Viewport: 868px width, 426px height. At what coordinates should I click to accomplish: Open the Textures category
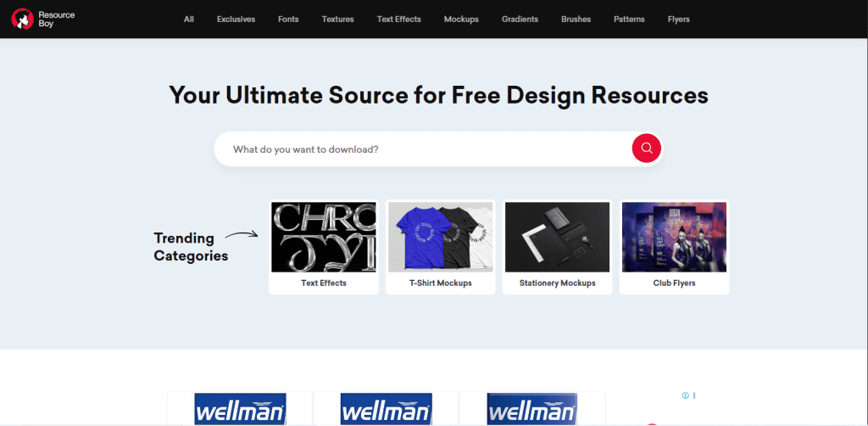click(x=337, y=20)
